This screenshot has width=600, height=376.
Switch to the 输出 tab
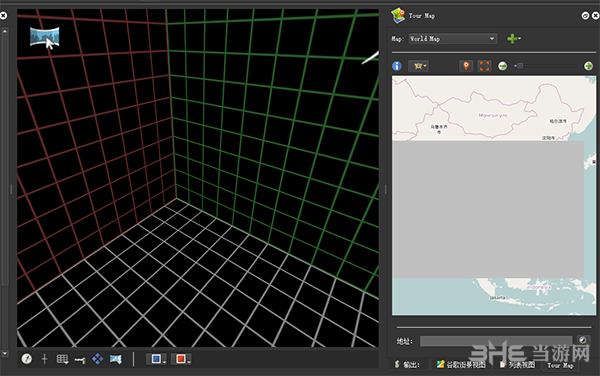click(408, 365)
